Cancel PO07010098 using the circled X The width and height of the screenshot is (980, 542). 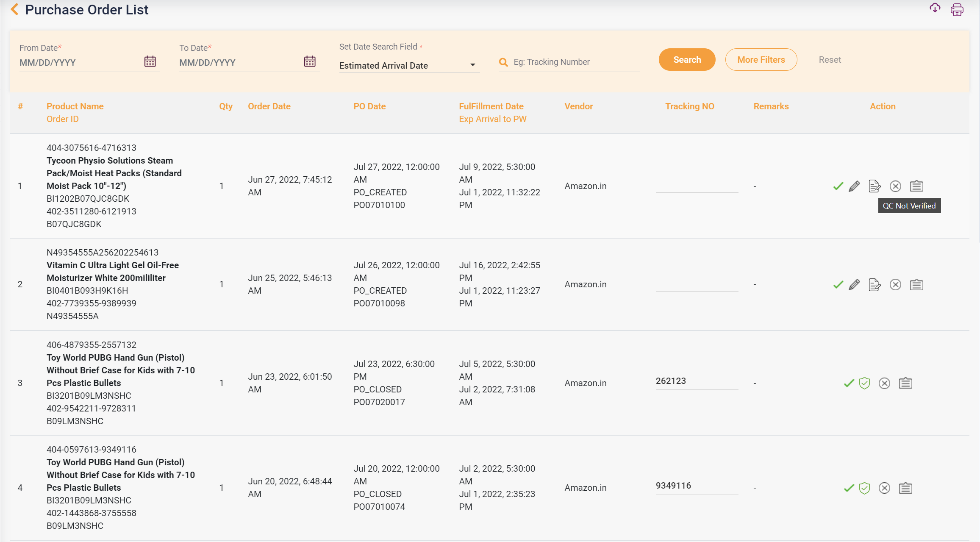pos(895,285)
